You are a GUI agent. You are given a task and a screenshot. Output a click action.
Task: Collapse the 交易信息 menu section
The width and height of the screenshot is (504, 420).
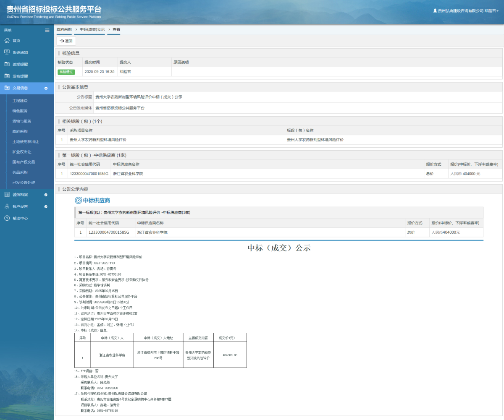tap(46, 88)
